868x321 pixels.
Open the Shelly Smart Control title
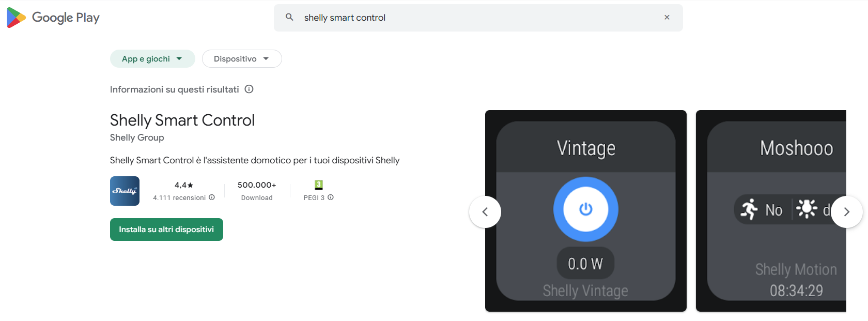point(182,120)
